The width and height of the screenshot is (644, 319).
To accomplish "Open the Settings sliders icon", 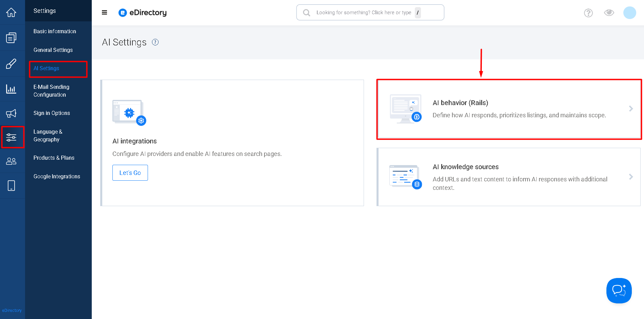I will [11, 137].
